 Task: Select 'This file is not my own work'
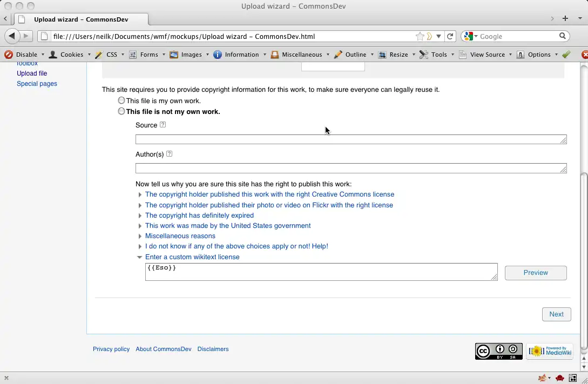coord(121,111)
